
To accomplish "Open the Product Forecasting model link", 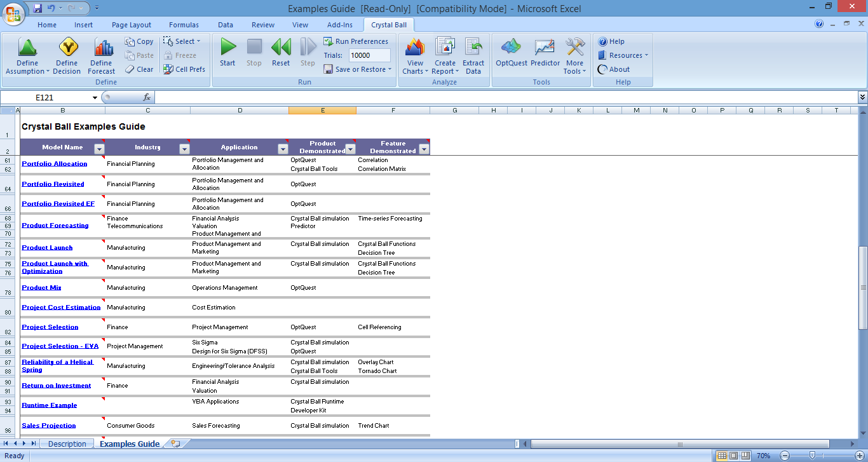I will (55, 226).
